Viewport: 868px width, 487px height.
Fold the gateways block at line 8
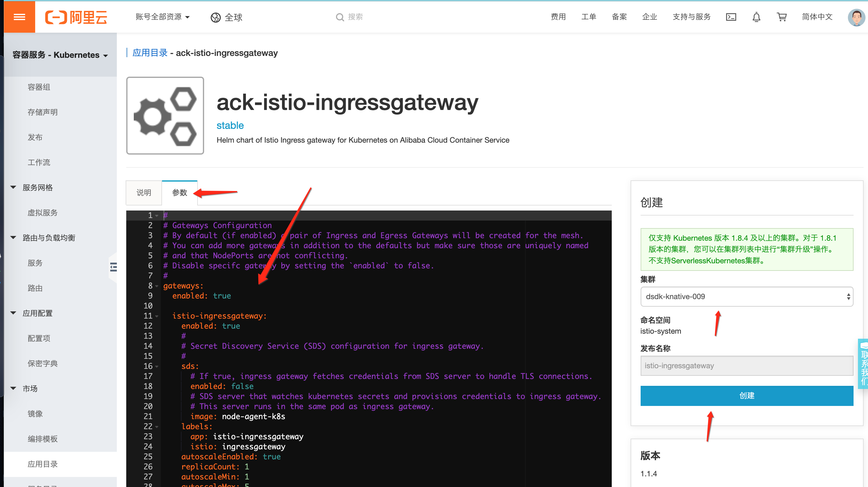157,286
